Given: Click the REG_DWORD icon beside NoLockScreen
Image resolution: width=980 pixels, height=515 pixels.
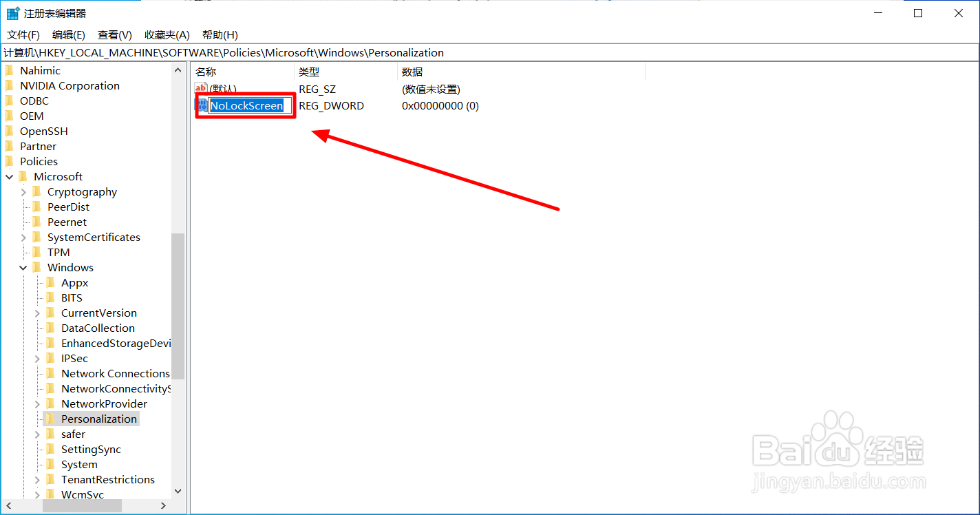Looking at the screenshot, I should pos(202,105).
